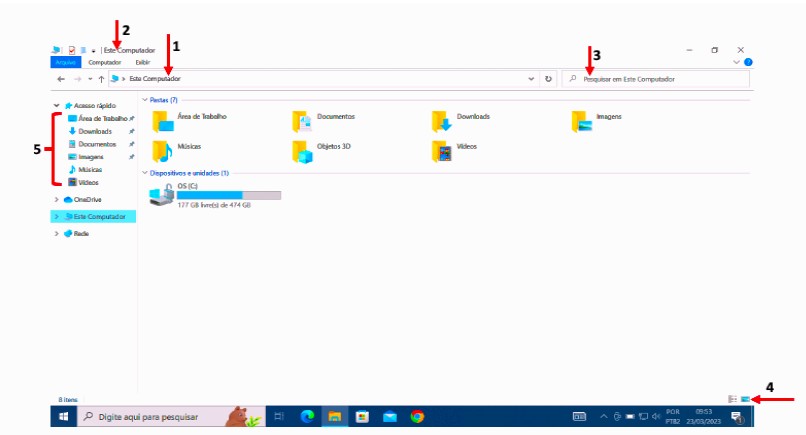Expand the Rede tree node
This screenshot has height=435, width=806.
57,233
